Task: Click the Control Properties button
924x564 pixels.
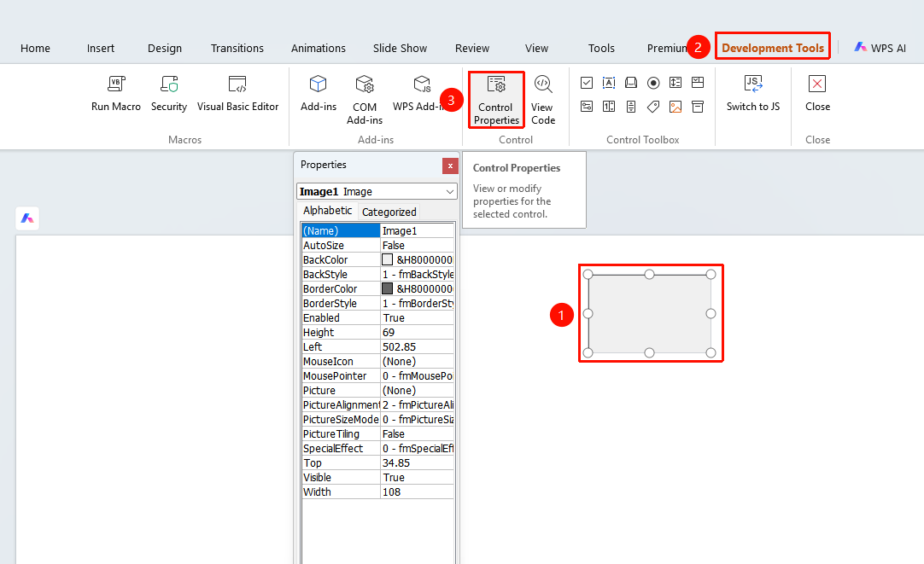Action: 496,100
